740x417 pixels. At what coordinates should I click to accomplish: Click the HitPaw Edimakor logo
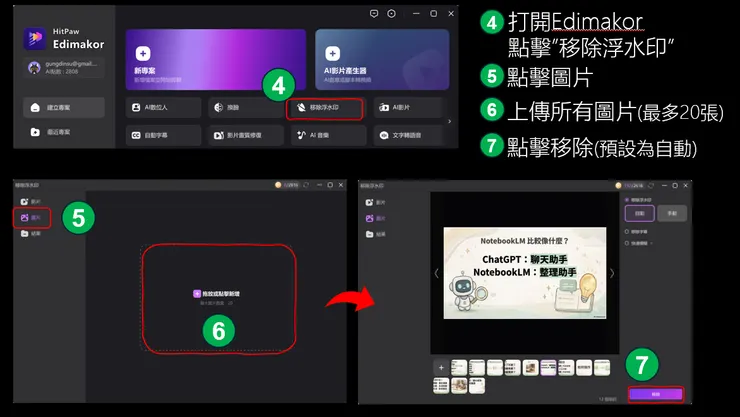point(35,38)
